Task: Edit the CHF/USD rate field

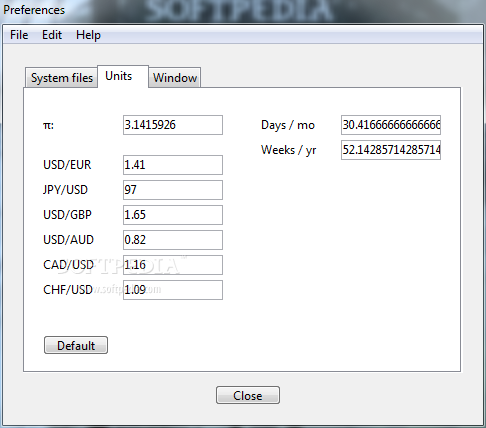Action: pyautogui.click(x=173, y=290)
